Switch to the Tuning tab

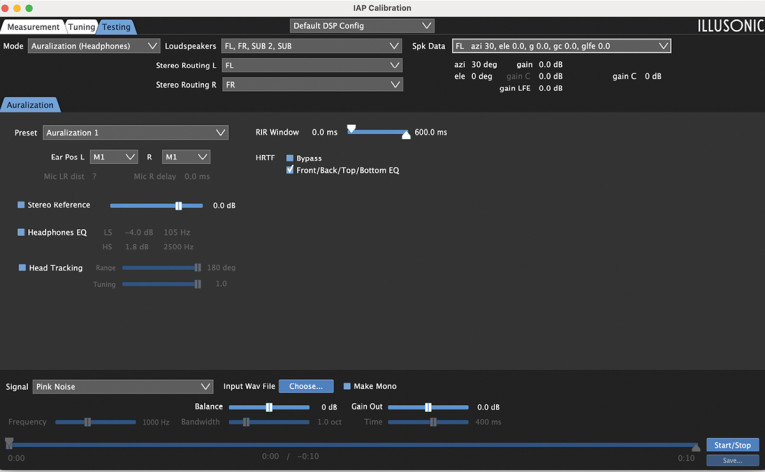81,27
